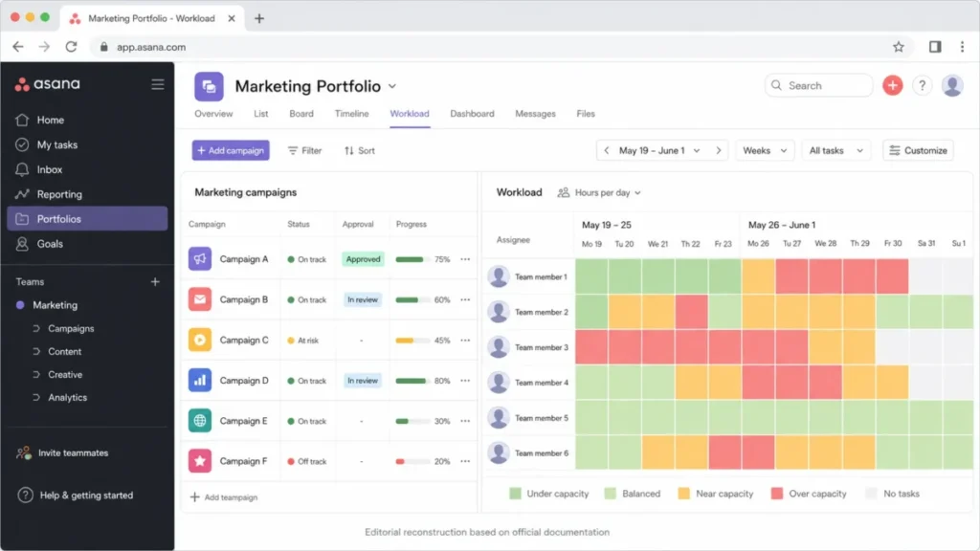Switch to the Messages tab
The height and width of the screenshot is (551, 980).
pos(535,114)
